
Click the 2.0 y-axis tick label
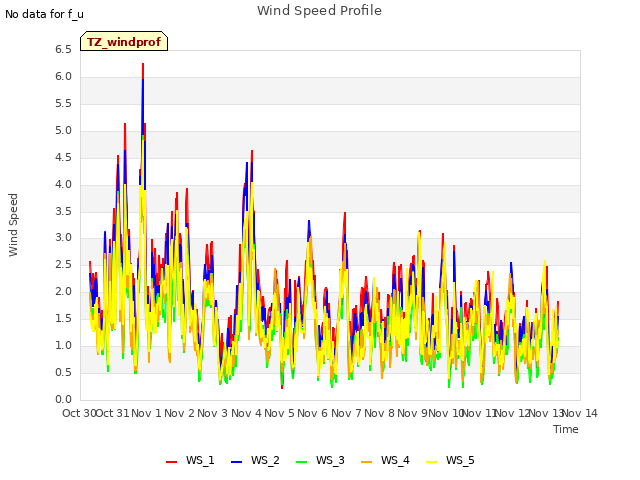coord(63,291)
